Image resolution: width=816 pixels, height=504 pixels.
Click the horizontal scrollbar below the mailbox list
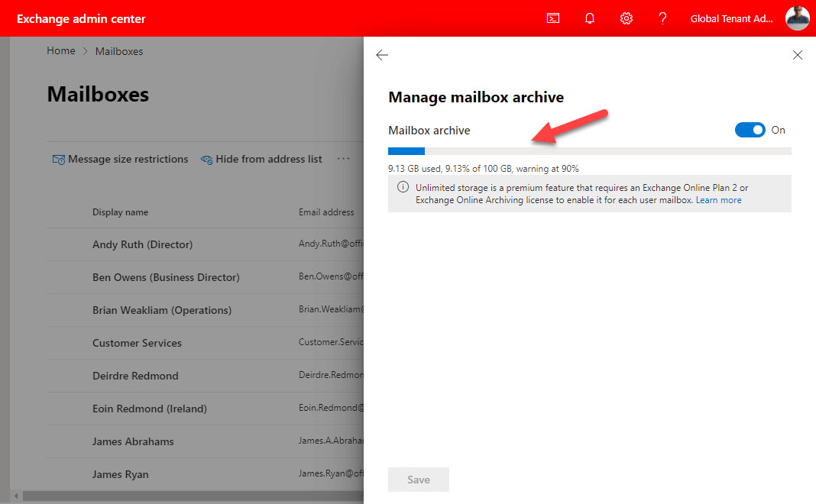[x=183, y=496]
